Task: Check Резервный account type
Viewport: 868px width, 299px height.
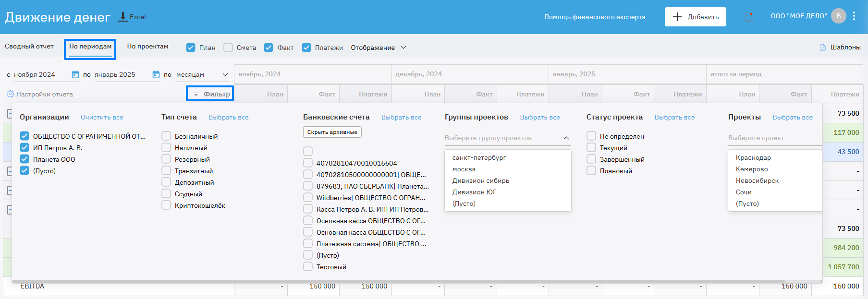Action: click(166, 159)
